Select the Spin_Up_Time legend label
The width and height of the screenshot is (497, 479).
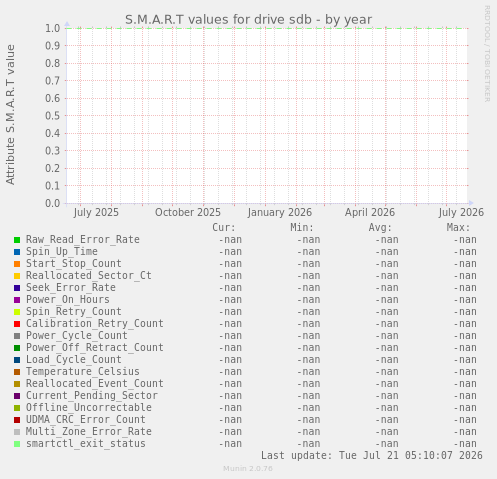click(62, 251)
